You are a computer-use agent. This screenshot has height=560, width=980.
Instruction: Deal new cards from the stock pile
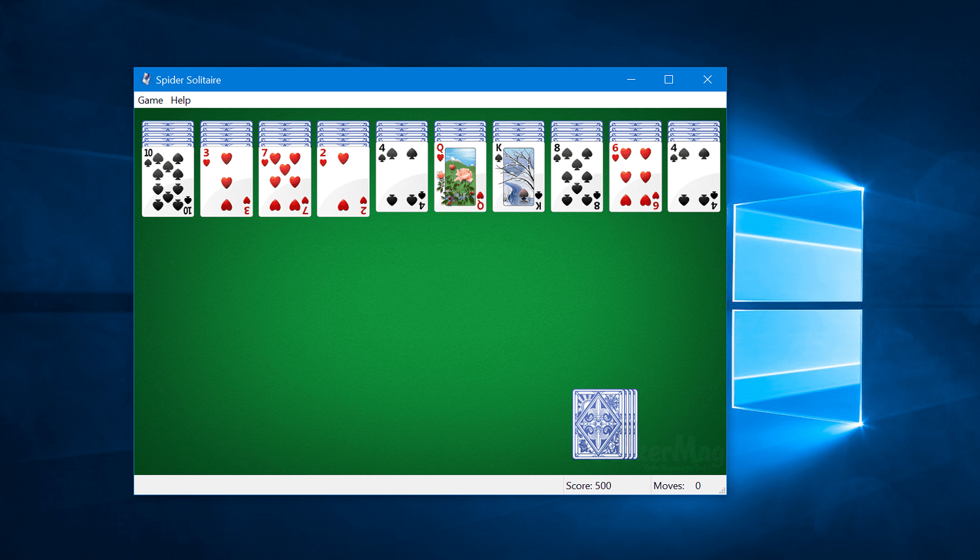pyautogui.click(x=604, y=424)
